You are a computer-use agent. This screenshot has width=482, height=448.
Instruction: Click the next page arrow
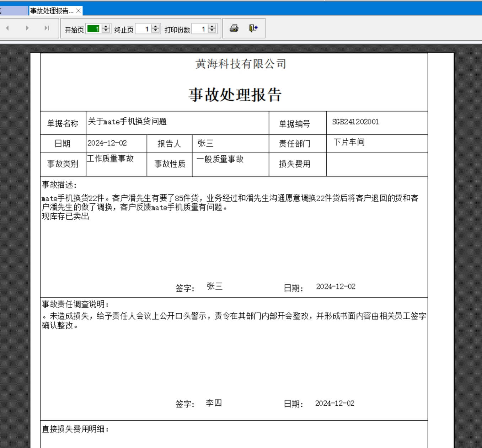click(x=27, y=28)
